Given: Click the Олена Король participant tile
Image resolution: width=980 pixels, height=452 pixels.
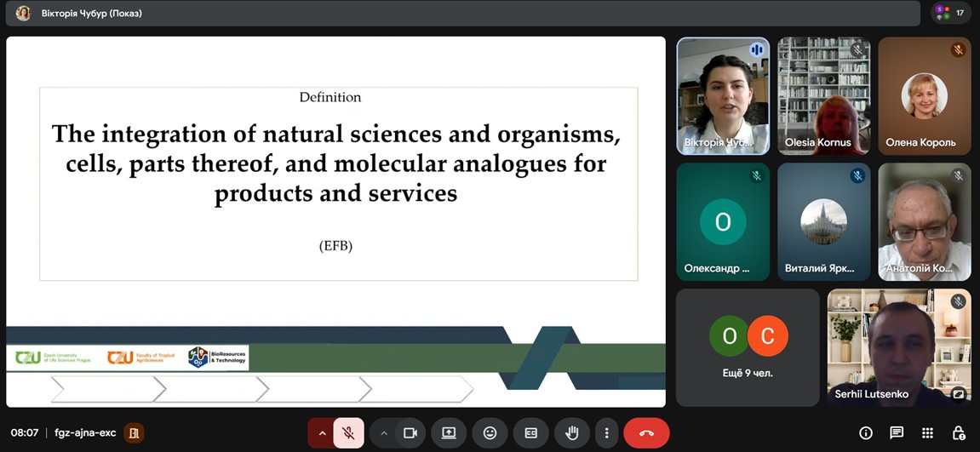Looking at the screenshot, I should pos(924,95).
